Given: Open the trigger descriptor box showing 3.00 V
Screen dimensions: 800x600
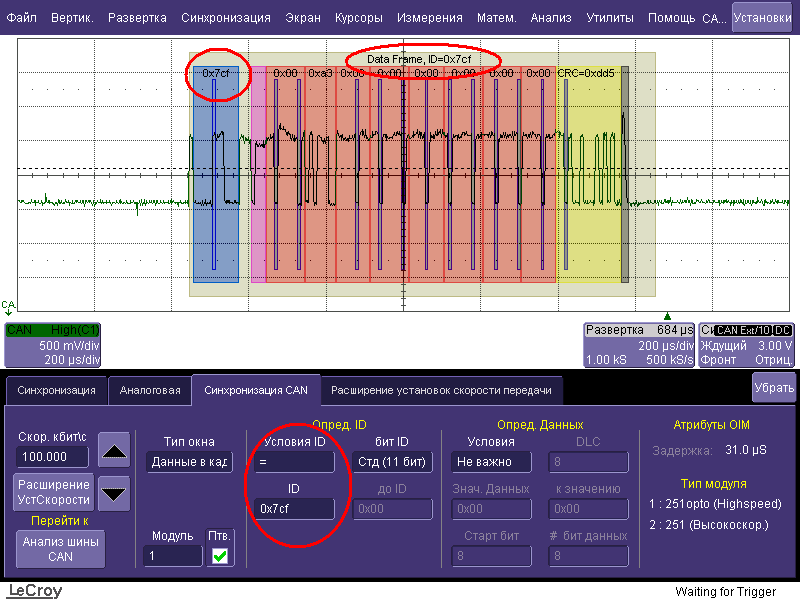Looking at the screenshot, I should tap(748, 344).
